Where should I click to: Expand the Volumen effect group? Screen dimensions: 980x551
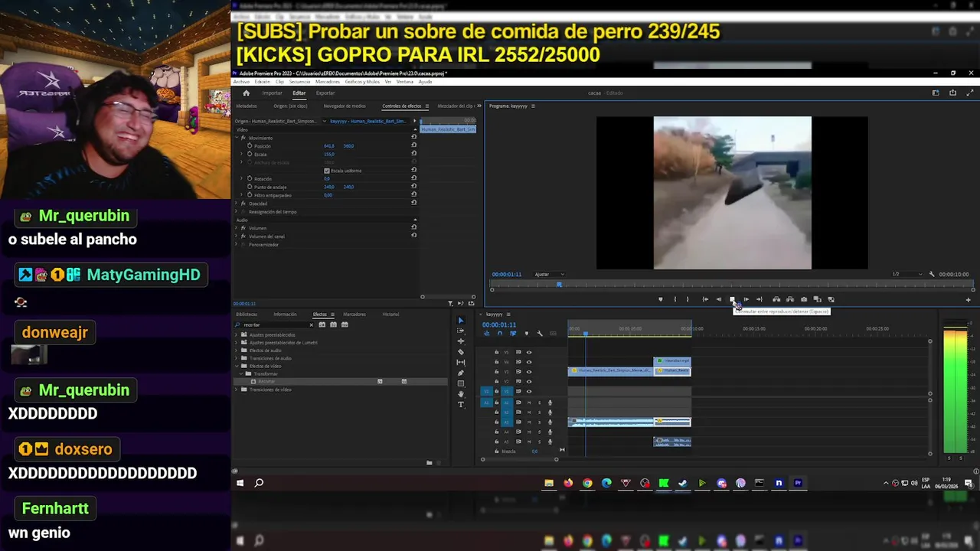[237, 228]
